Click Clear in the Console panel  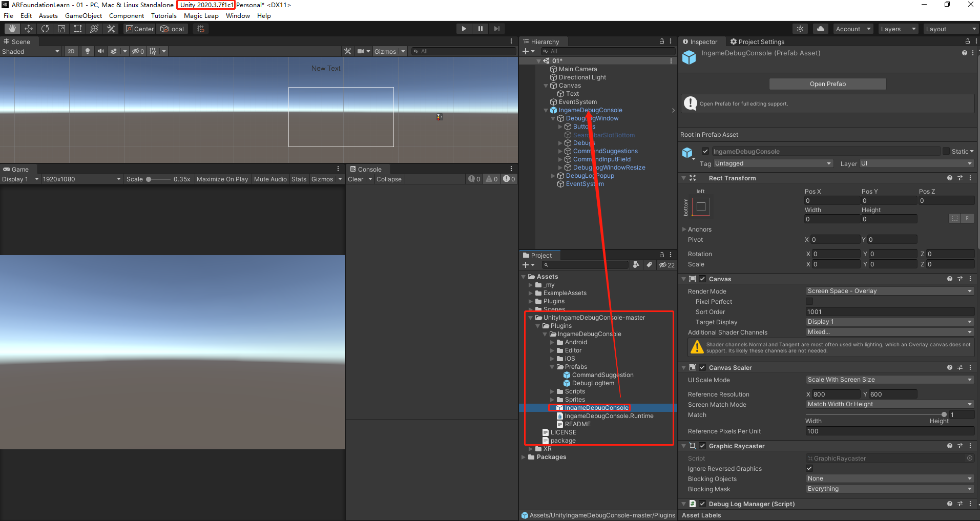pos(355,179)
